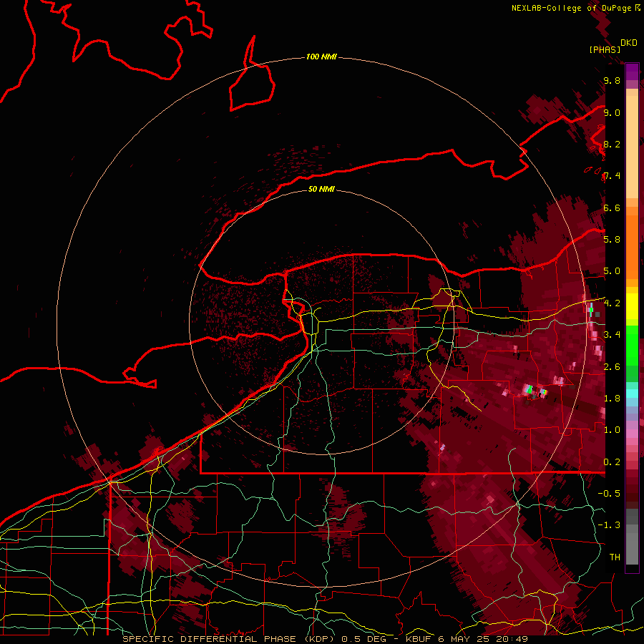The image size is (644, 644).
Task: Click the TH threshold label on legend
Action: coord(615,557)
